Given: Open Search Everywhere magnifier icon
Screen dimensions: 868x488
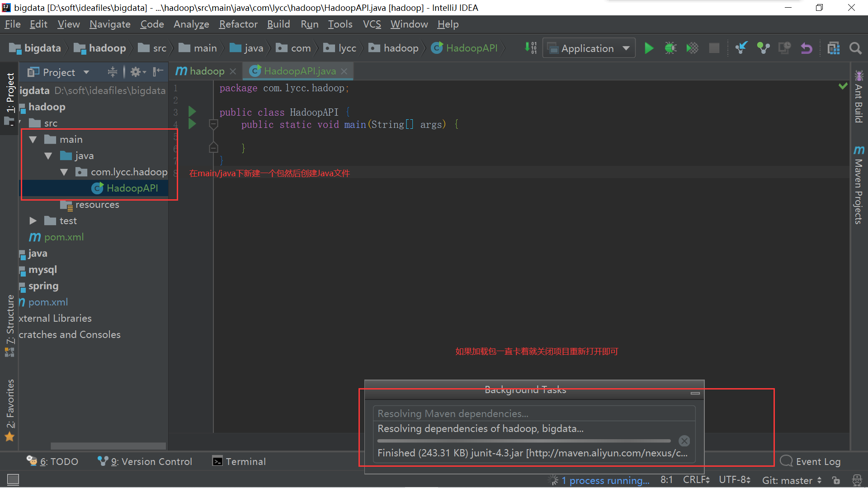Looking at the screenshot, I should click(855, 48).
